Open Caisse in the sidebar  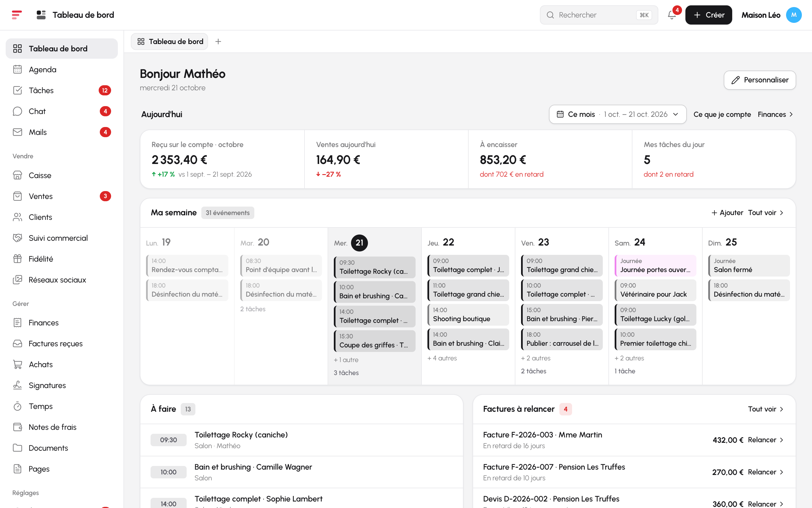[62, 175]
